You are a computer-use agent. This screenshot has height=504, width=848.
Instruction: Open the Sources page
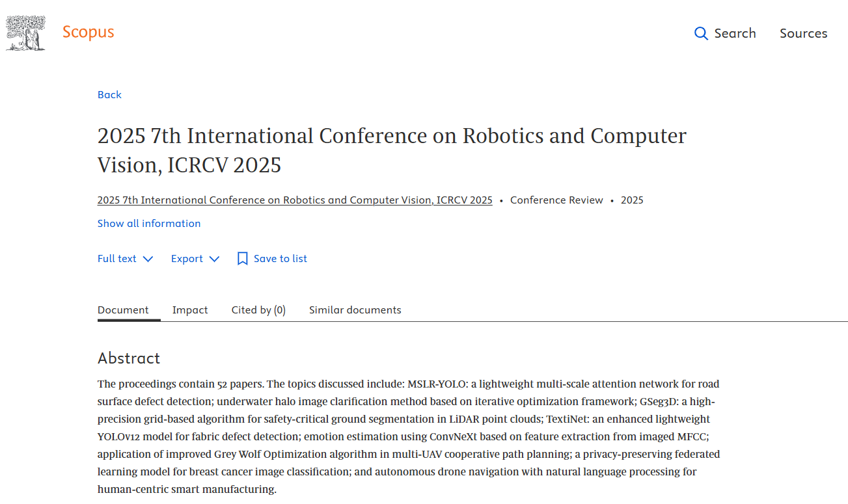point(803,33)
